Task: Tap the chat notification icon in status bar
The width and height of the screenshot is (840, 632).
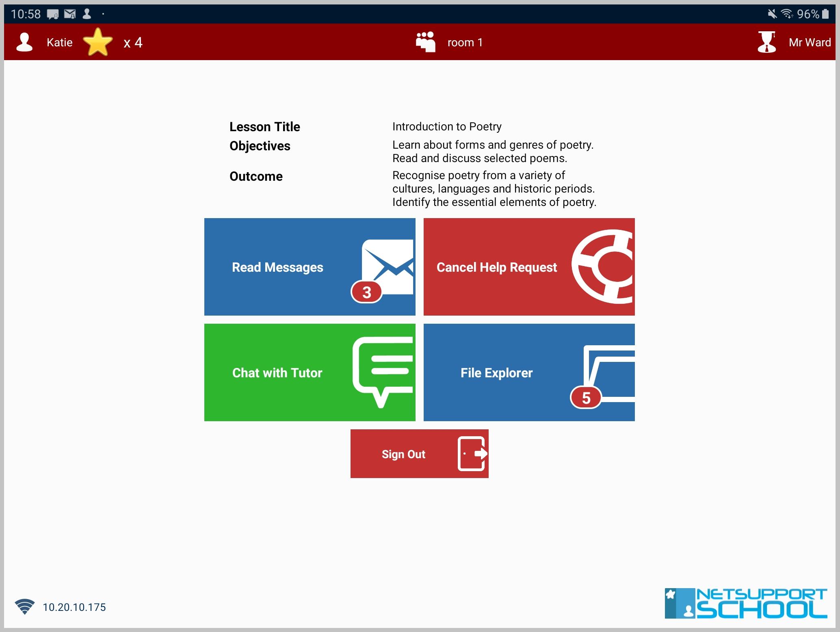Action: (x=53, y=15)
